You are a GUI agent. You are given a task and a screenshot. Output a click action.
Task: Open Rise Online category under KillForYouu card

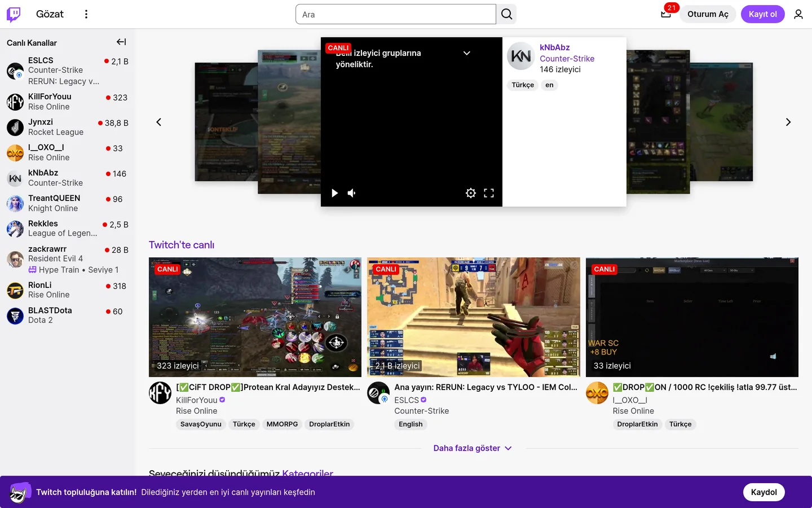point(196,411)
